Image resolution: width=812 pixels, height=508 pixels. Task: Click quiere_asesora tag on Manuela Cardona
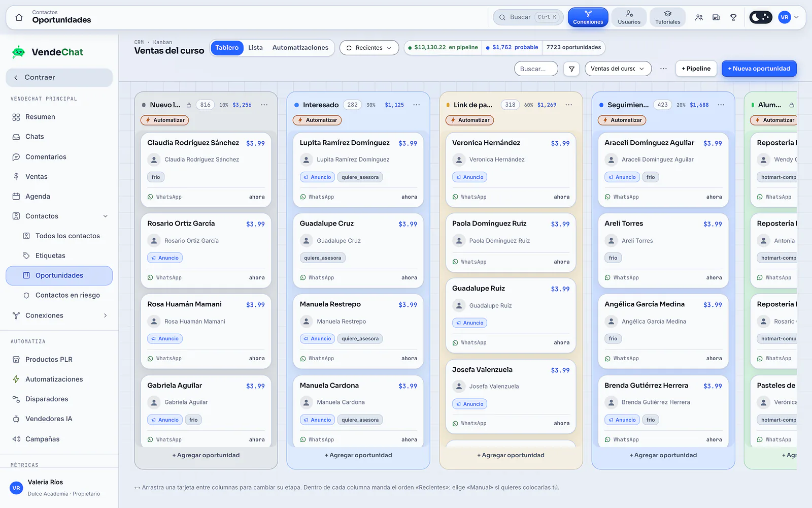pyautogui.click(x=360, y=420)
